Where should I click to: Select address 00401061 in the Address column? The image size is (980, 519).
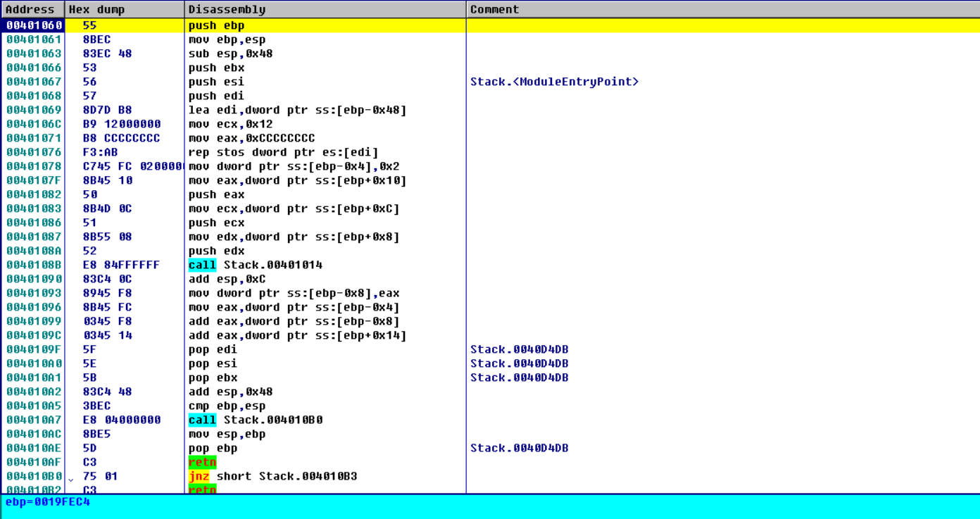[34, 39]
